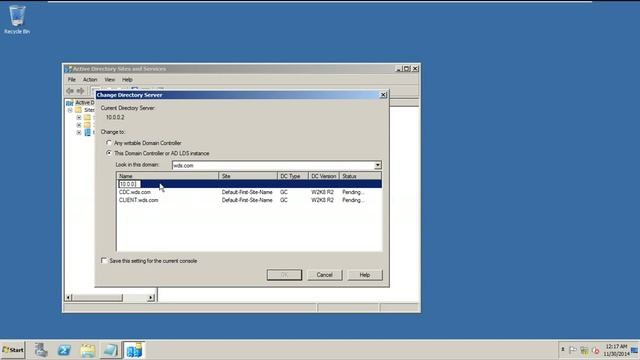Image resolution: width=640 pixels, height=360 pixels.
Task: Click the 10.0.0.1 name edit box
Action: point(129,184)
